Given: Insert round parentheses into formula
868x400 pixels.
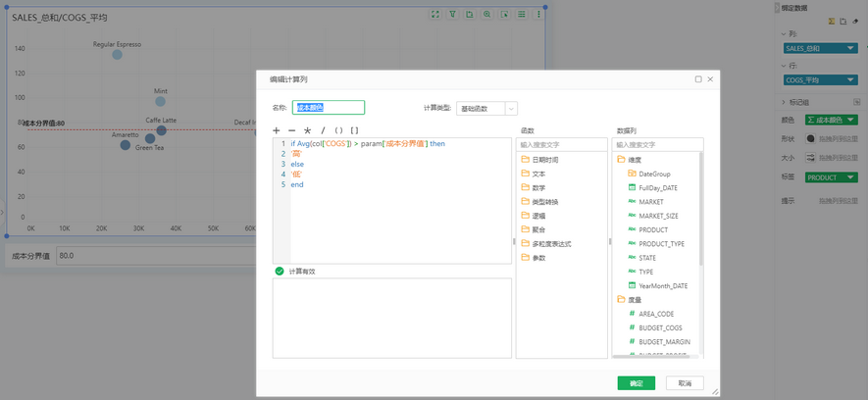Looking at the screenshot, I should click(338, 130).
